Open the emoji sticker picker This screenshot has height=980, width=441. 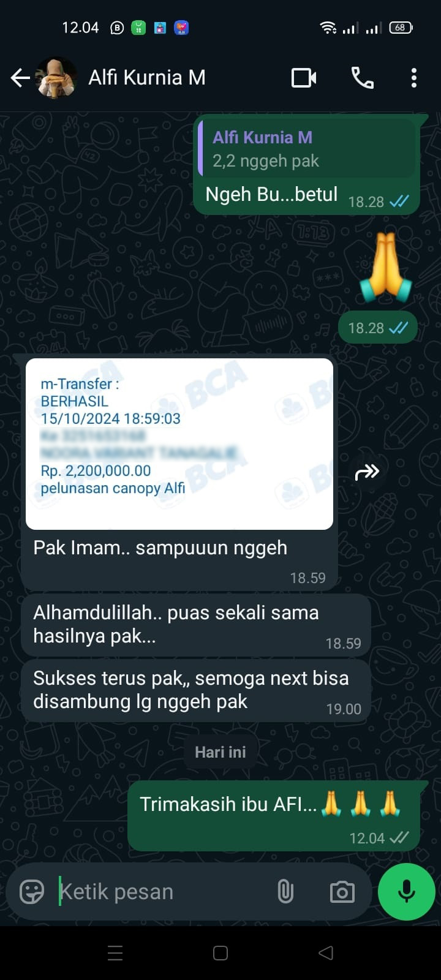pos(32,892)
